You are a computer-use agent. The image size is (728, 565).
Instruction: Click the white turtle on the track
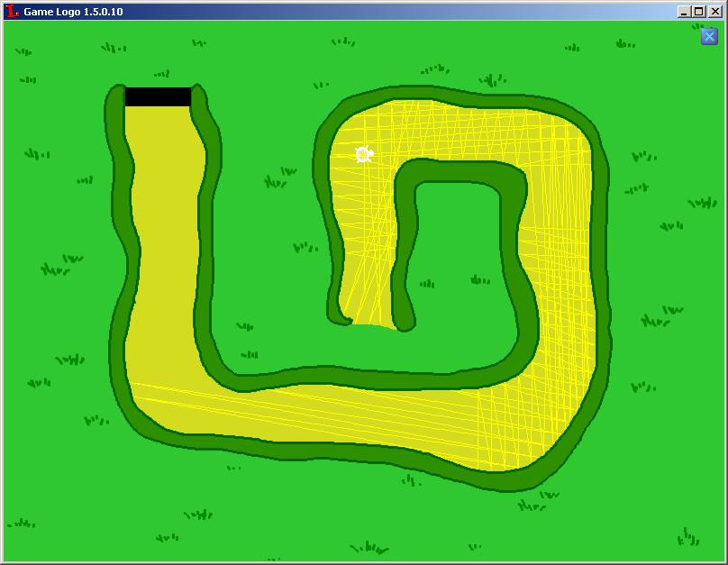pyautogui.click(x=363, y=155)
